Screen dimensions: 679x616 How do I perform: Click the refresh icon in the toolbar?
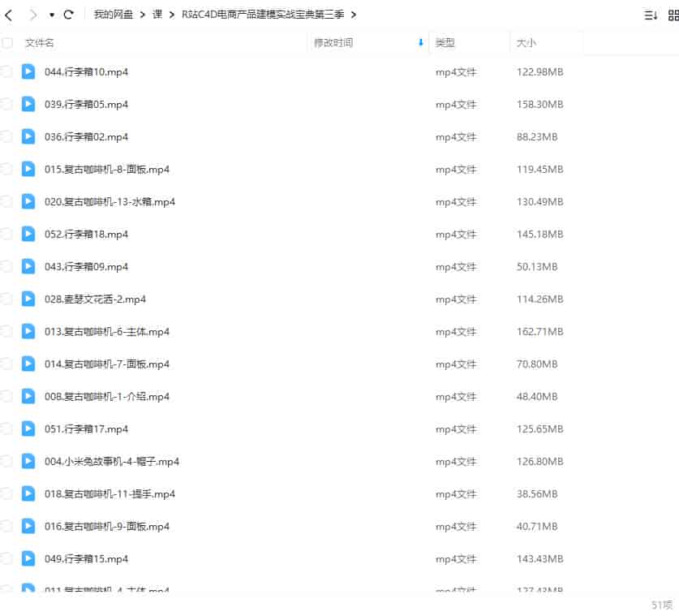(69, 14)
